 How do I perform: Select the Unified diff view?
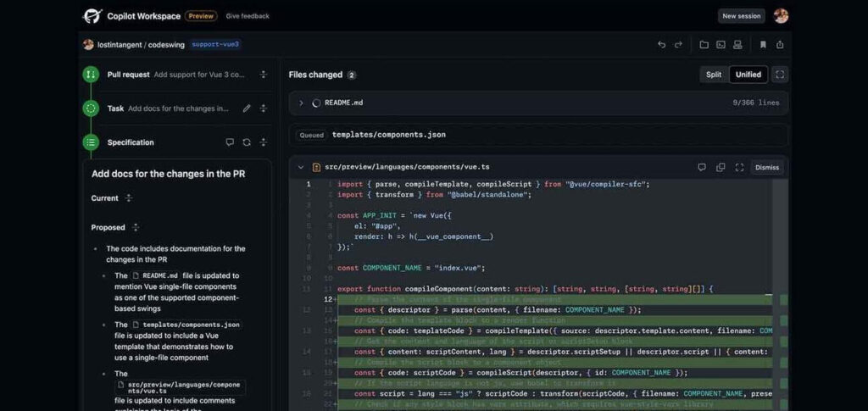pyautogui.click(x=748, y=75)
